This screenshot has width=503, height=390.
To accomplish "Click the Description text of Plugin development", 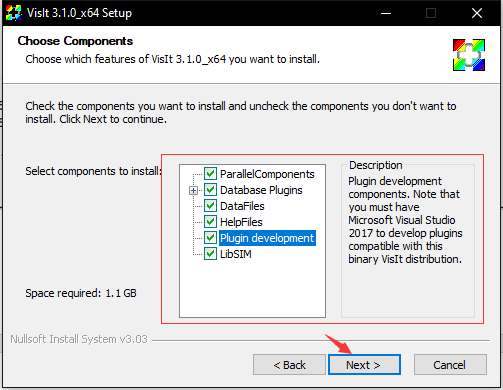I will click(405, 220).
